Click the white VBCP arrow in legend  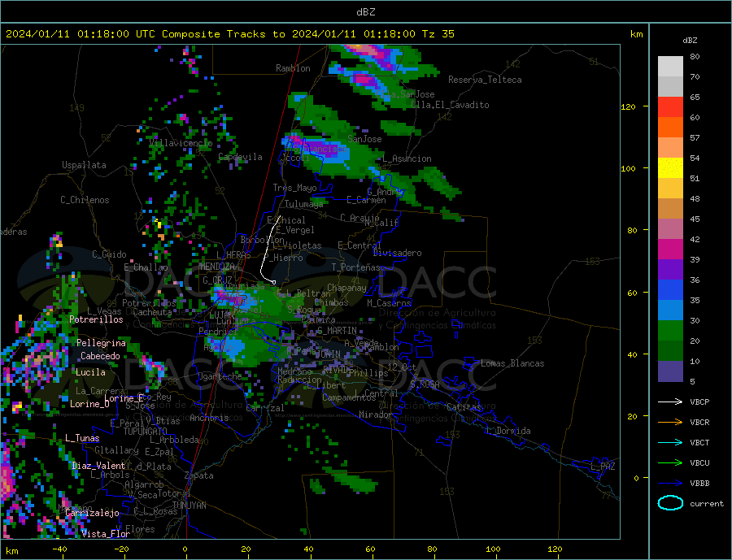(670, 402)
